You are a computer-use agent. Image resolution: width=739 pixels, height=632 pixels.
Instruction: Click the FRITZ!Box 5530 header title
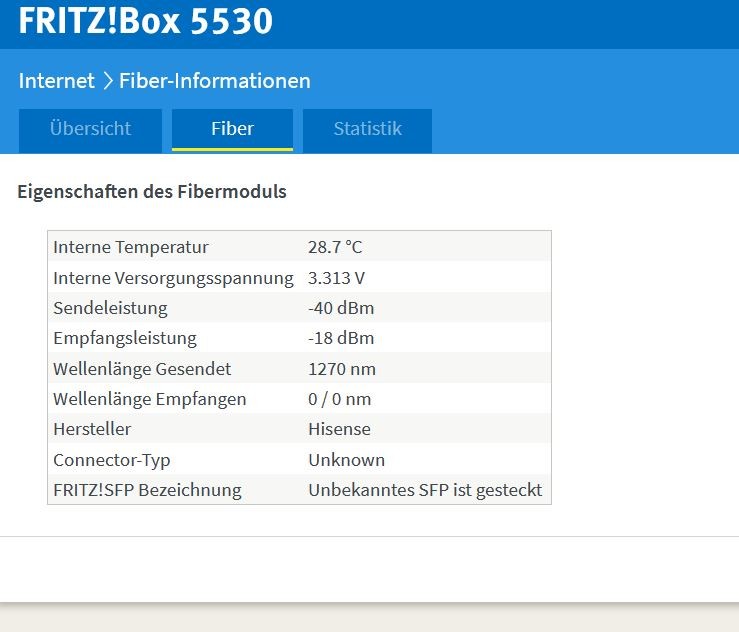point(145,20)
